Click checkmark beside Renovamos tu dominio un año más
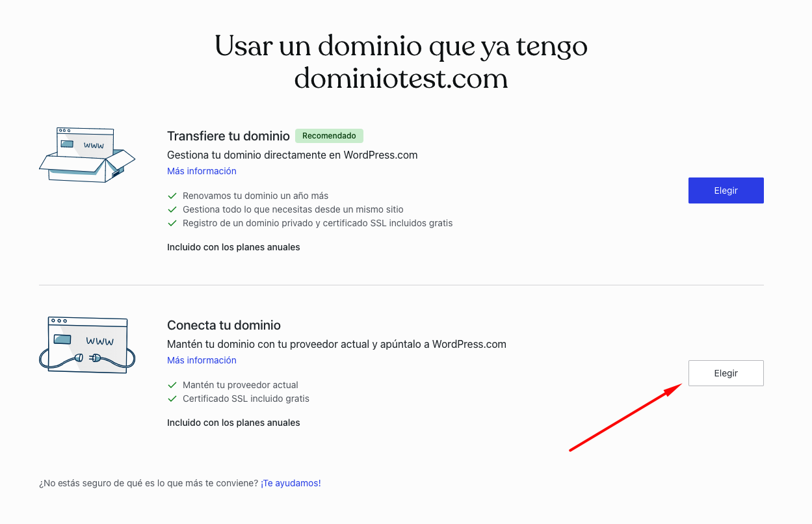Image resolution: width=812 pixels, height=524 pixels. tap(172, 196)
